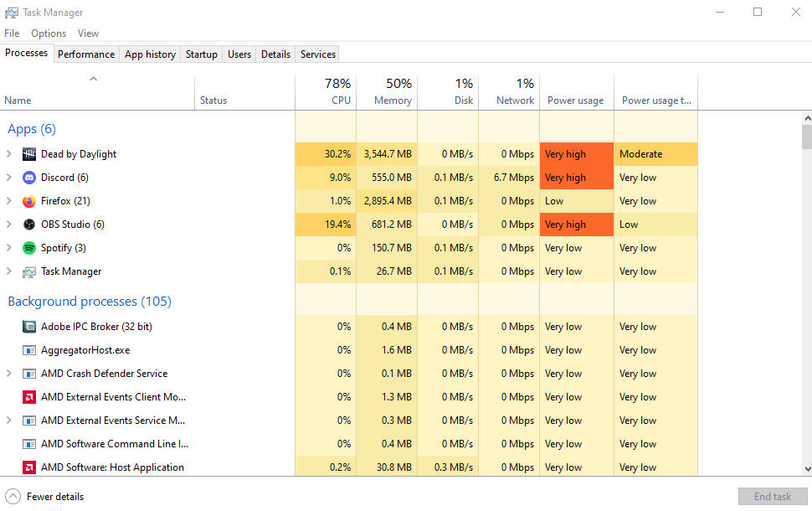The height and width of the screenshot is (511, 812).
Task: Click the 30.8 MB AMD Host Application memory cell
Action: 387,467
